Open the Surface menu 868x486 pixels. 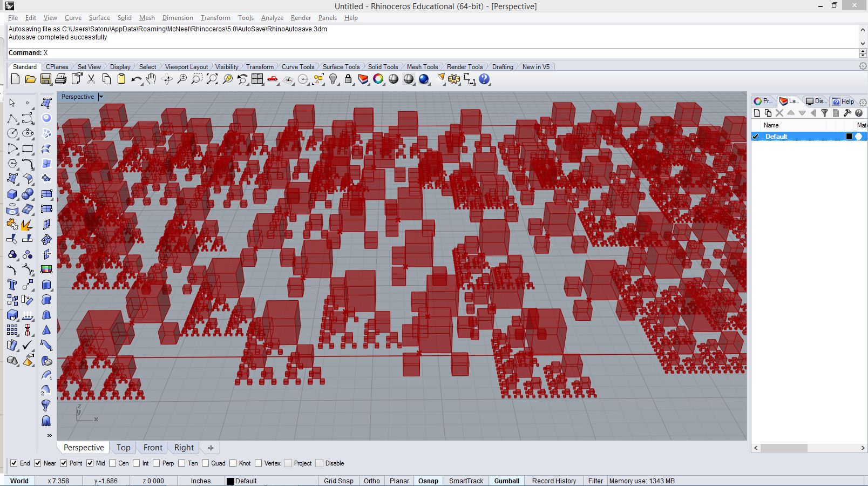point(99,18)
